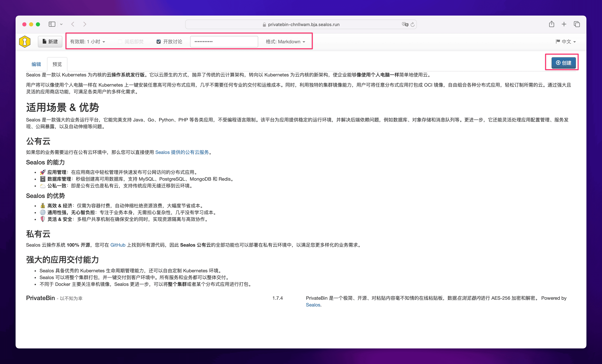The height and width of the screenshot is (364, 602).
Task: Toggle the Safari sidebar icon
Action: click(x=52, y=24)
